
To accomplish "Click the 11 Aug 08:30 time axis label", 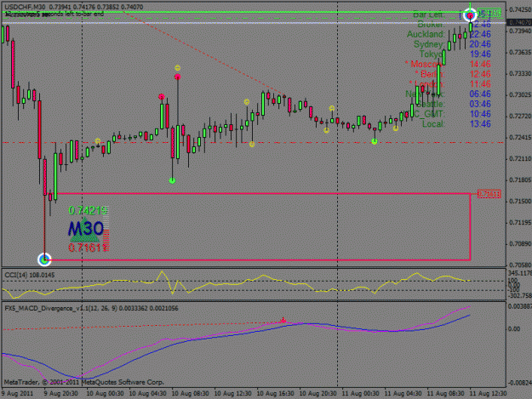I will 445,394.
